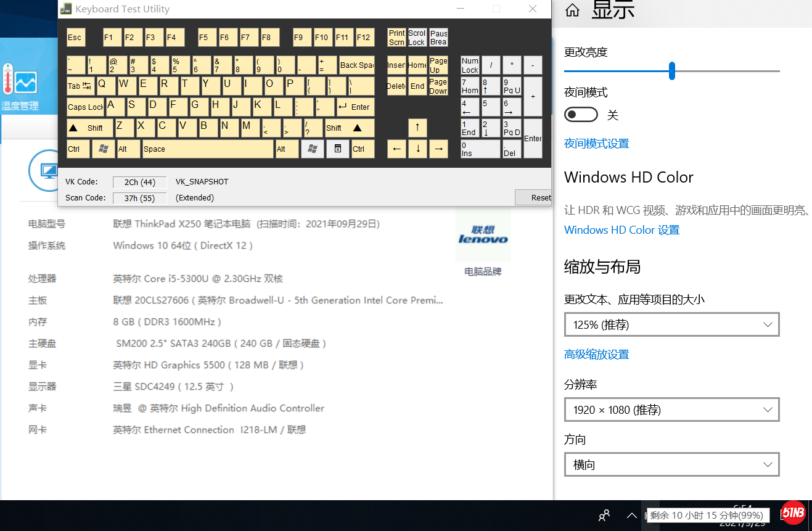The height and width of the screenshot is (531, 812).
Task: Adjust the 更改亮度 brightness slider
Action: click(x=672, y=71)
